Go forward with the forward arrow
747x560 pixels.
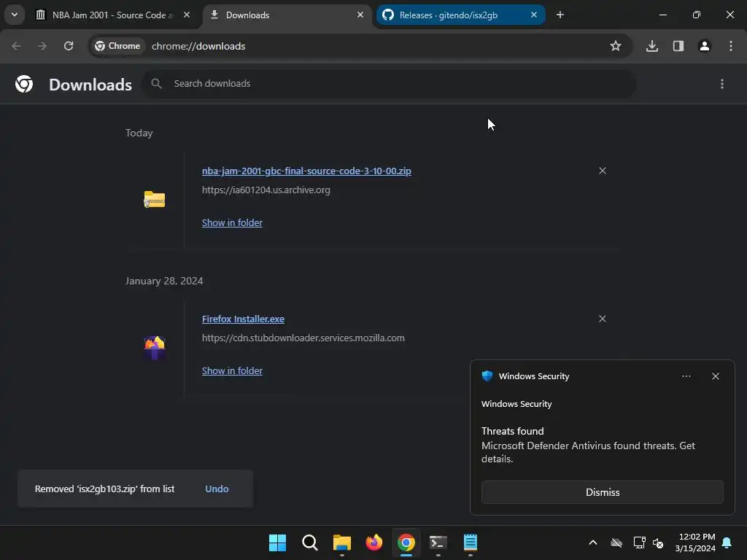pyautogui.click(x=42, y=46)
